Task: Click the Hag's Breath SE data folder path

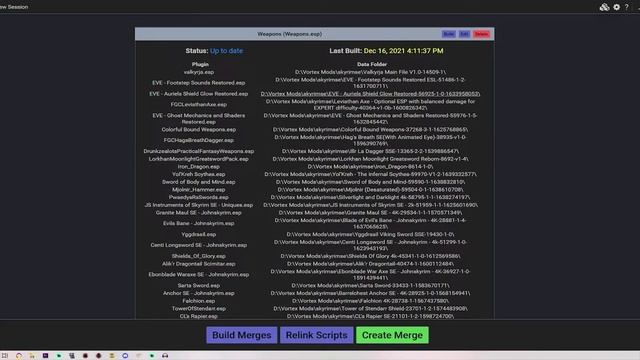Action: pos(370,140)
